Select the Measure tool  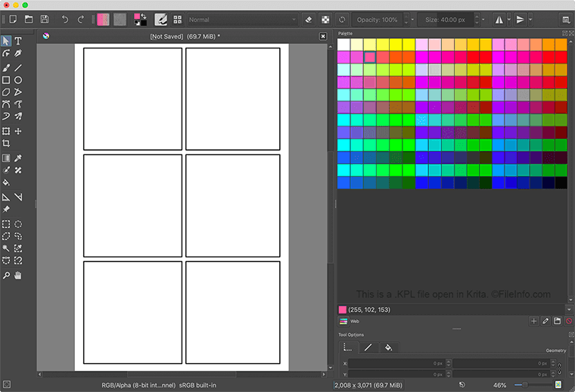click(18, 198)
